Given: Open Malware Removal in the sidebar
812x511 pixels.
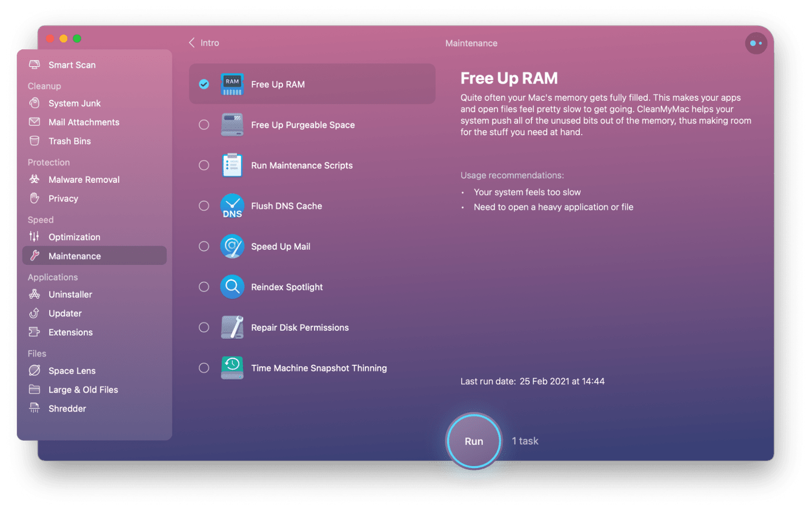Looking at the screenshot, I should point(95,179).
